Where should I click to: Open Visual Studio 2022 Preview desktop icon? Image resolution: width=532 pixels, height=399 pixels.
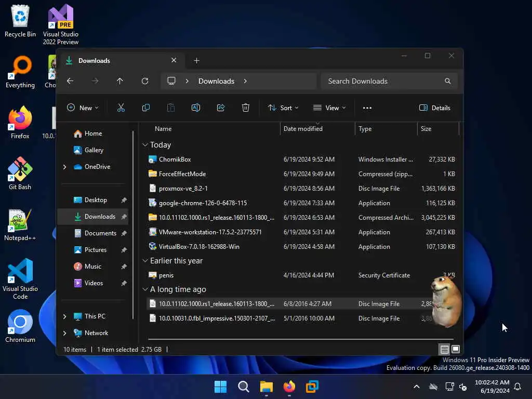[x=61, y=24]
